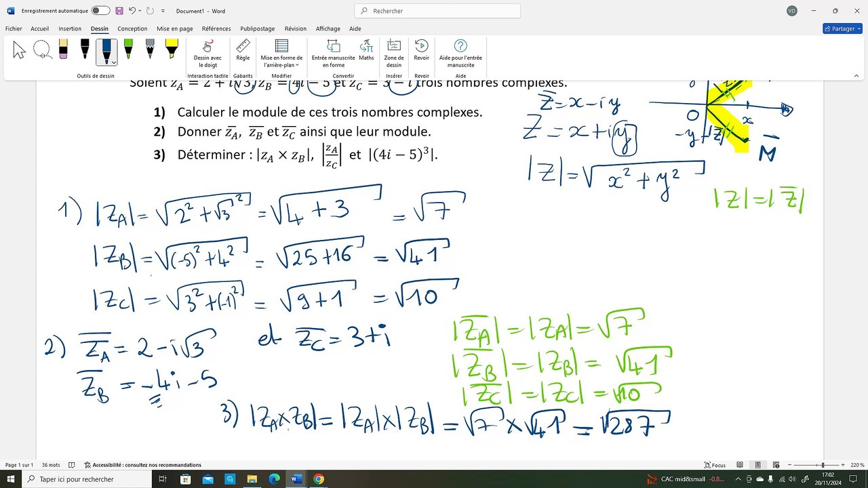Viewport: 868px width, 488px height.
Task: Insert a Zone de dessin
Action: pos(394,54)
